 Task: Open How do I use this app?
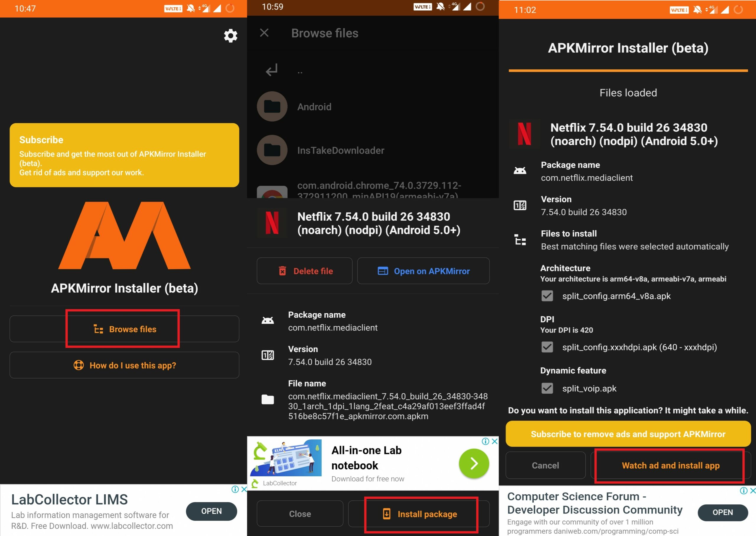(124, 365)
